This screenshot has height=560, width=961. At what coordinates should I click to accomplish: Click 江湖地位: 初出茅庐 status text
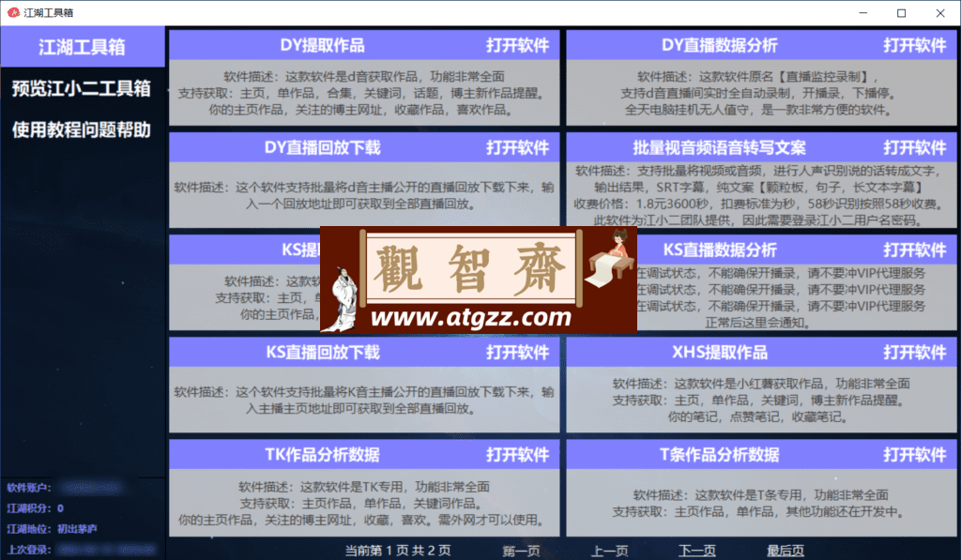pyautogui.click(x=52, y=529)
